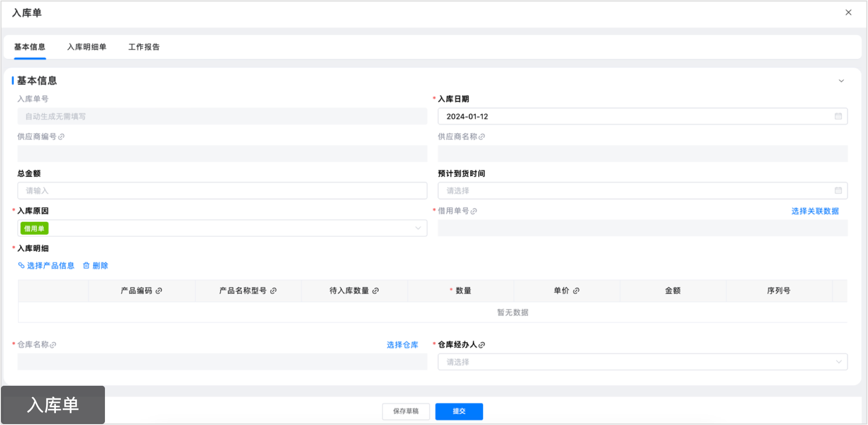Click the 总金额 input field
Screen dimensions: 868x425
point(222,191)
